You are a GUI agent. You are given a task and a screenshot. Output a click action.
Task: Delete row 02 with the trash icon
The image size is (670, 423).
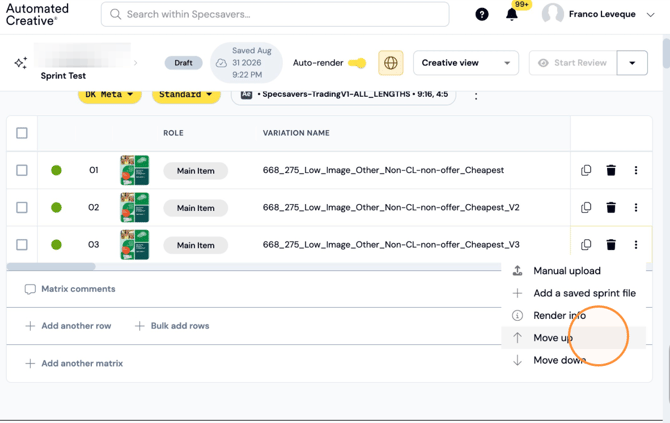(611, 207)
